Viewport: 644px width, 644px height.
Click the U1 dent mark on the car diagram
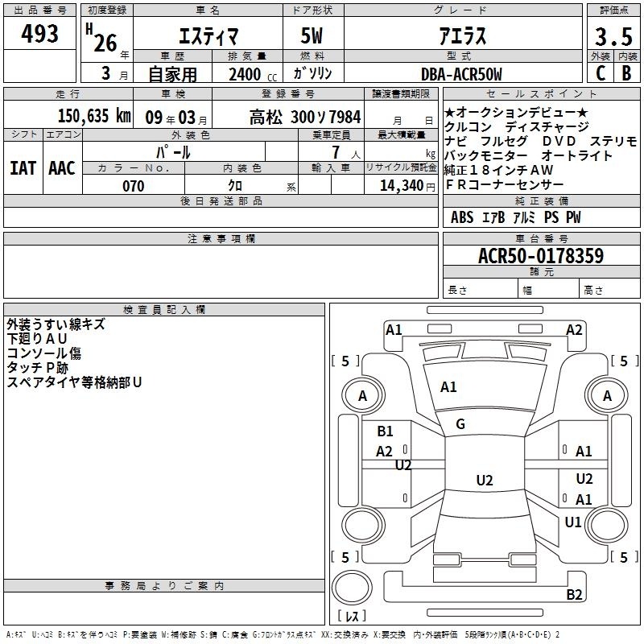(x=573, y=522)
